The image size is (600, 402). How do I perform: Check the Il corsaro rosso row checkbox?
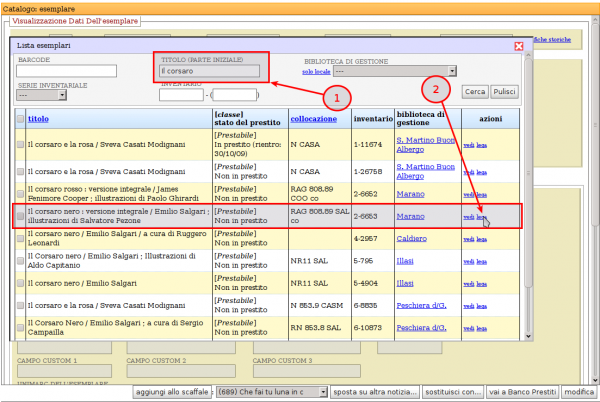tap(21, 194)
